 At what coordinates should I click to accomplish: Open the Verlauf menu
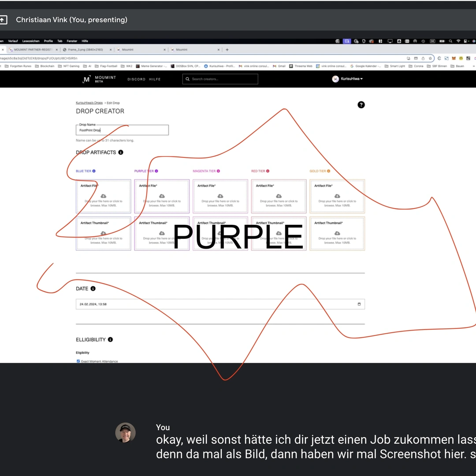pyautogui.click(x=13, y=41)
